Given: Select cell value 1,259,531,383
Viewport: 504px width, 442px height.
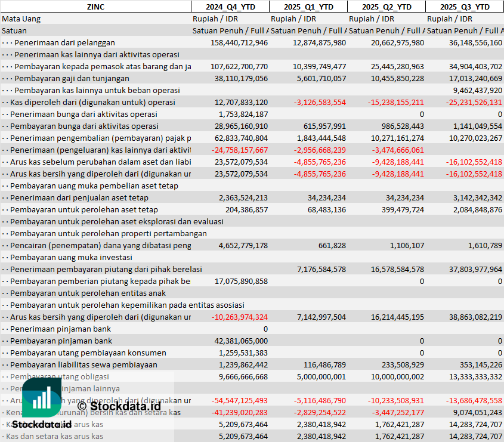Looking at the screenshot, I should pyautogui.click(x=243, y=353).
